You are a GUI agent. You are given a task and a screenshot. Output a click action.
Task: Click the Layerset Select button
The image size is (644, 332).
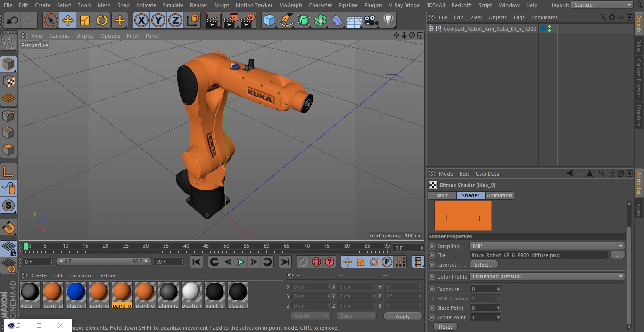[483, 265]
